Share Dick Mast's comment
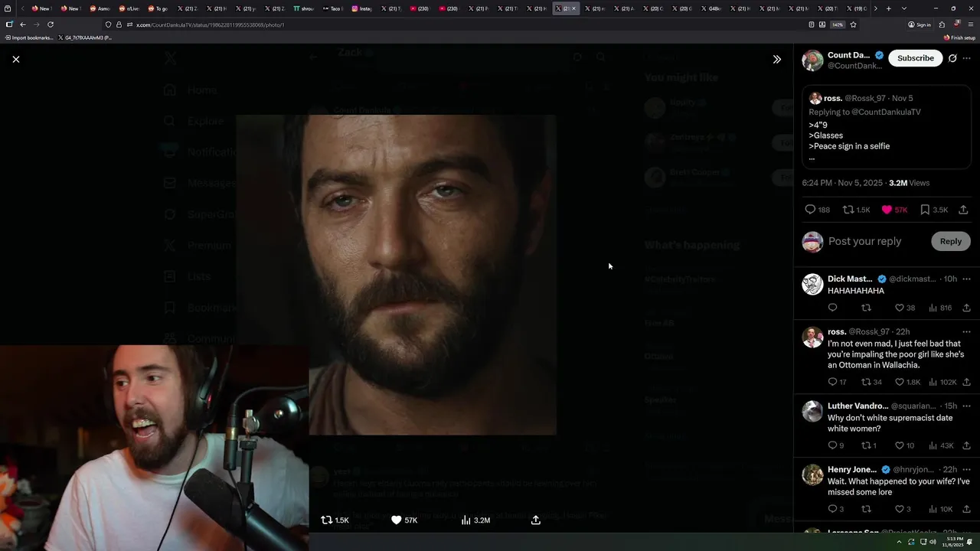This screenshot has width=980, height=551. (966, 308)
